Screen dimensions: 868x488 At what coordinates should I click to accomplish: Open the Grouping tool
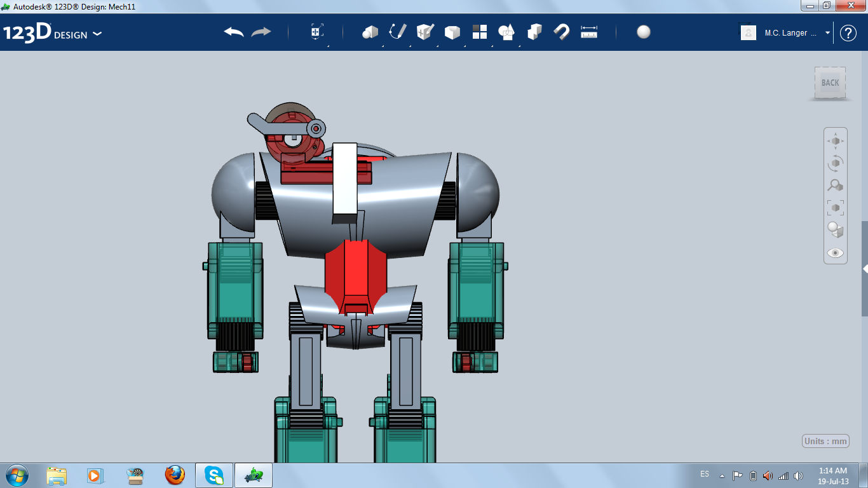tap(506, 32)
